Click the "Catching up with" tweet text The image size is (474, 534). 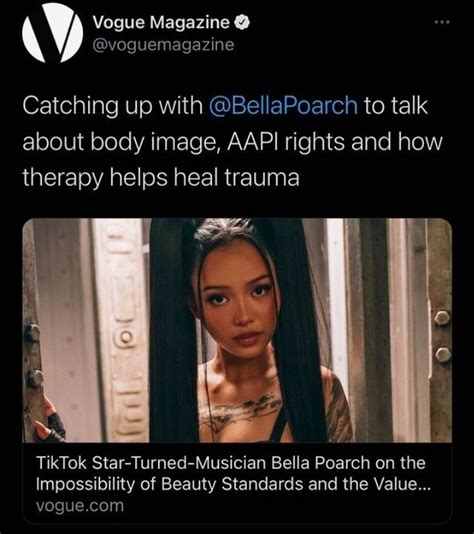112,106
